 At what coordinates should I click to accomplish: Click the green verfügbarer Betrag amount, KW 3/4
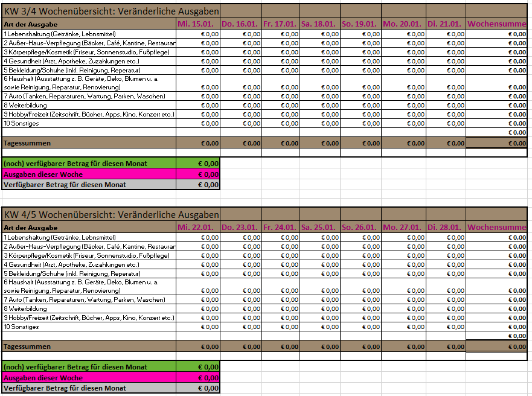(x=198, y=164)
